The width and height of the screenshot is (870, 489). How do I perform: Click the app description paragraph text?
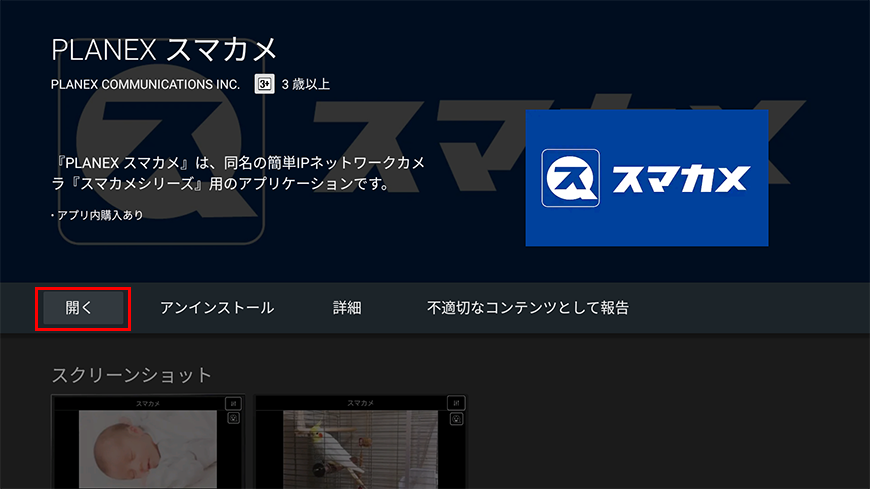(x=237, y=173)
